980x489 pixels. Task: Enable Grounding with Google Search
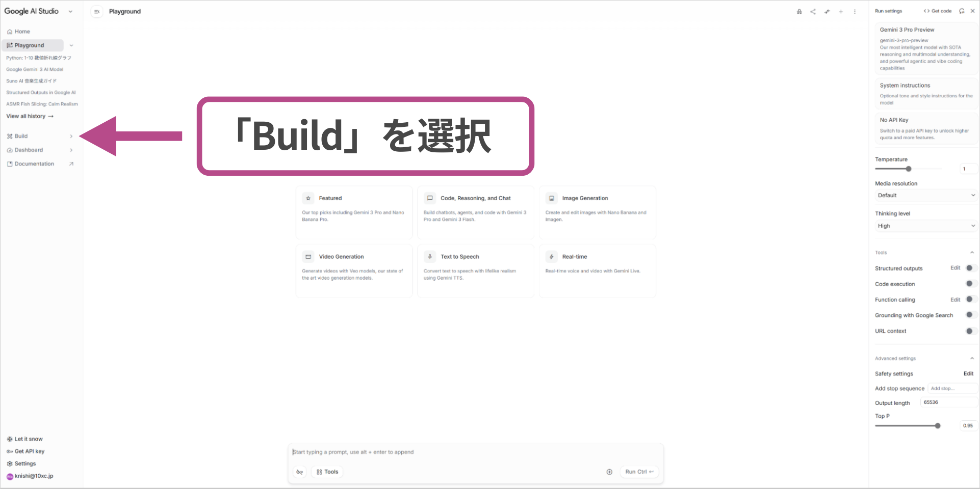click(x=969, y=314)
